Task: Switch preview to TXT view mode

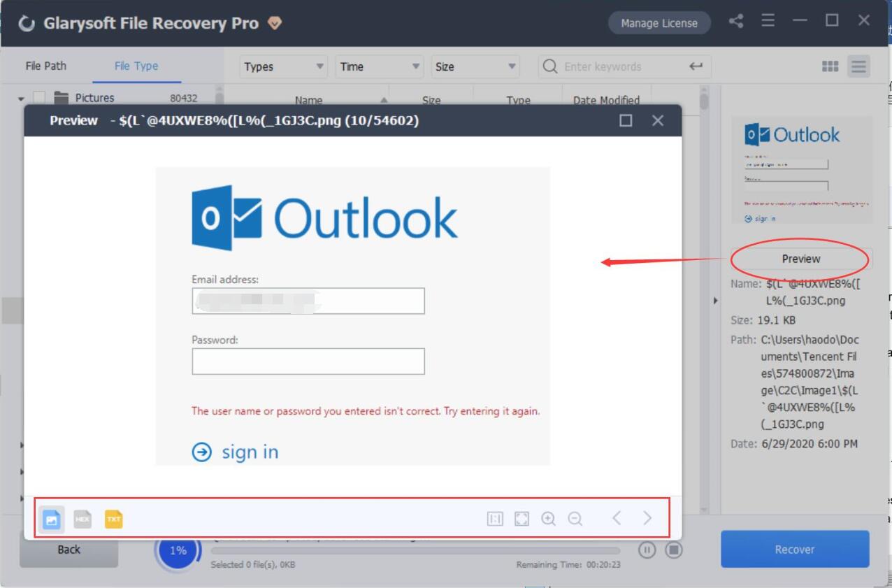Action: 113,519
